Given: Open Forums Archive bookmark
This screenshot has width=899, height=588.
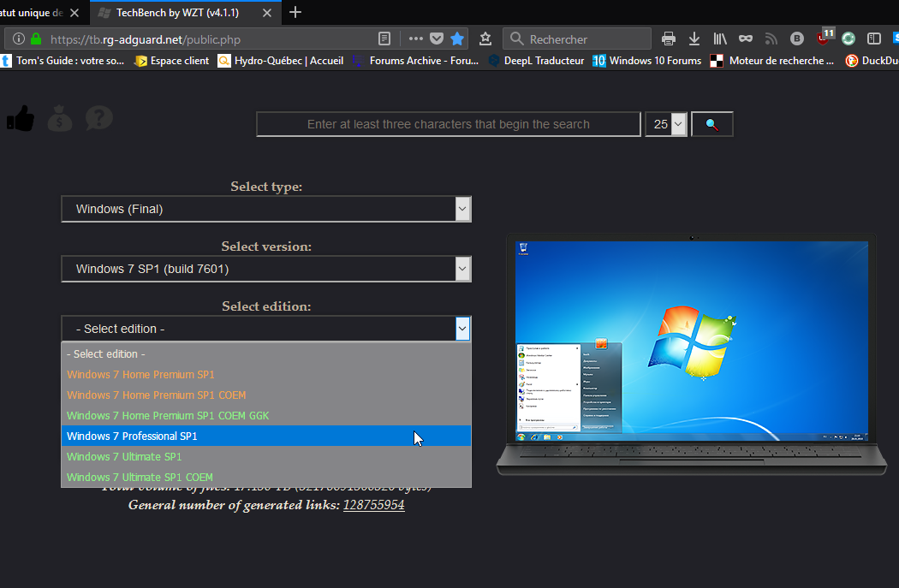Looking at the screenshot, I should click(415, 61).
